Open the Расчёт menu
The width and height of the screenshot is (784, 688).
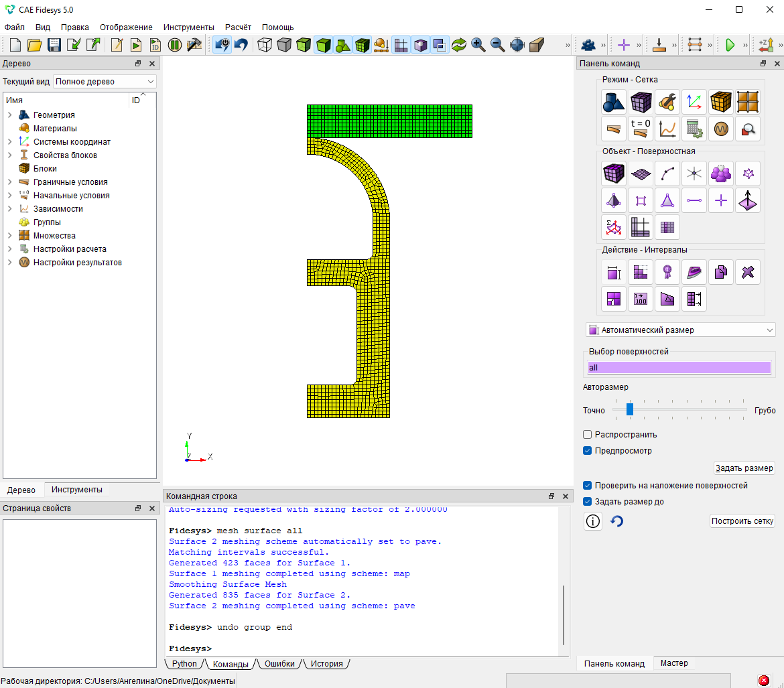238,27
